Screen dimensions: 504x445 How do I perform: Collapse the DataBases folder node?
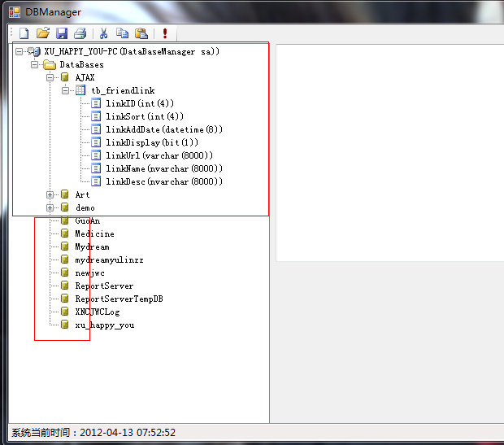(34, 64)
